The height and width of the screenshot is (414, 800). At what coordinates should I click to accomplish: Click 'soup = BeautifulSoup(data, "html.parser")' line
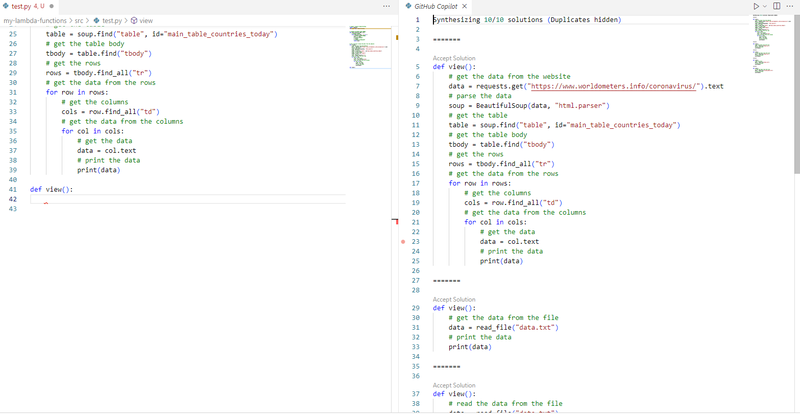click(x=529, y=106)
